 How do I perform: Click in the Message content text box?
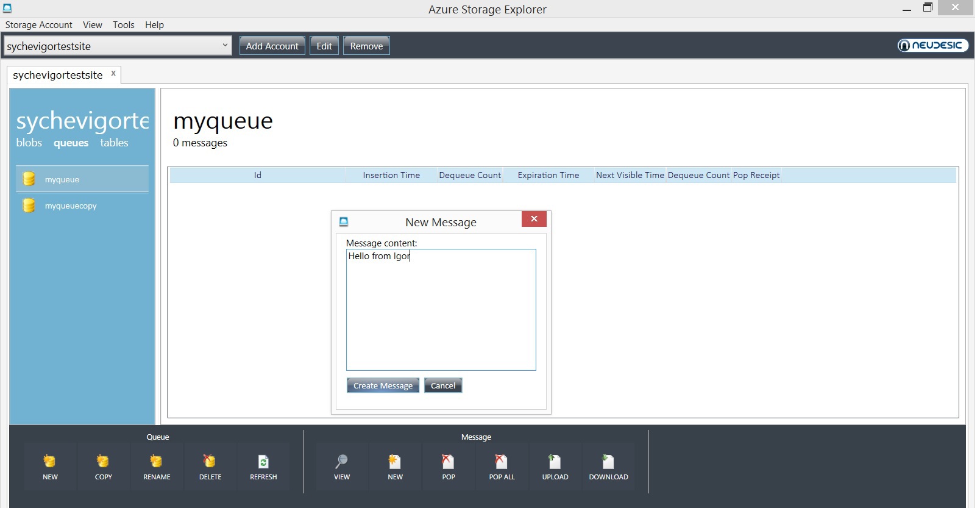click(441, 310)
